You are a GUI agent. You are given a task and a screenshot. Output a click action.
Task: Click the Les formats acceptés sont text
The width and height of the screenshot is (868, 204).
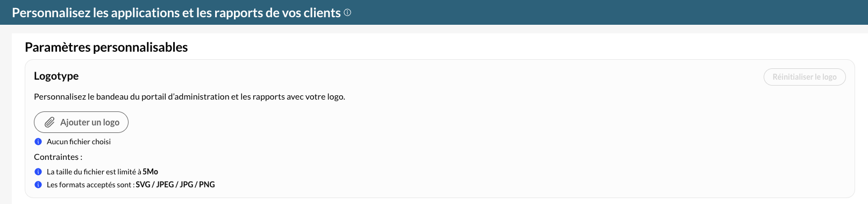(90, 185)
